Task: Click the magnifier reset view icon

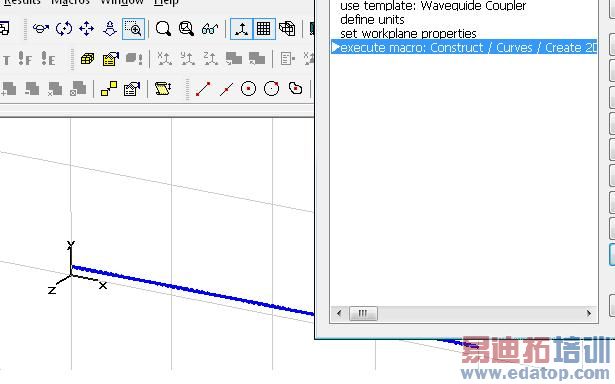Action: [x=163, y=29]
